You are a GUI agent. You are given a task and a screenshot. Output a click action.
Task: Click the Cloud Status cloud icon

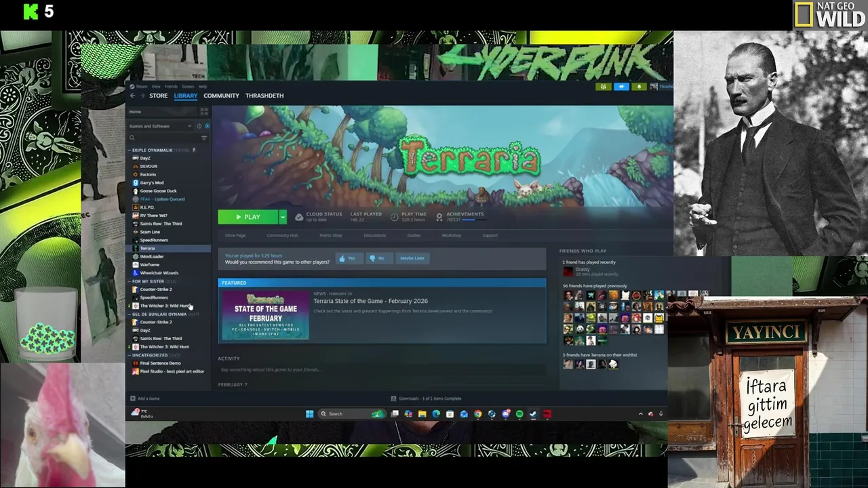(299, 217)
